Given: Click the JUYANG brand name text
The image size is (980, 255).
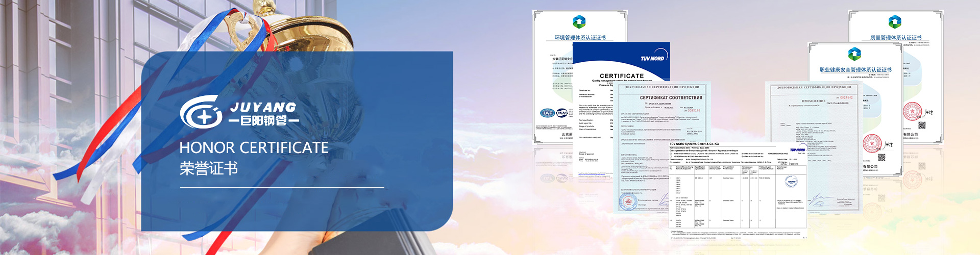Looking at the screenshot, I should click(263, 107).
